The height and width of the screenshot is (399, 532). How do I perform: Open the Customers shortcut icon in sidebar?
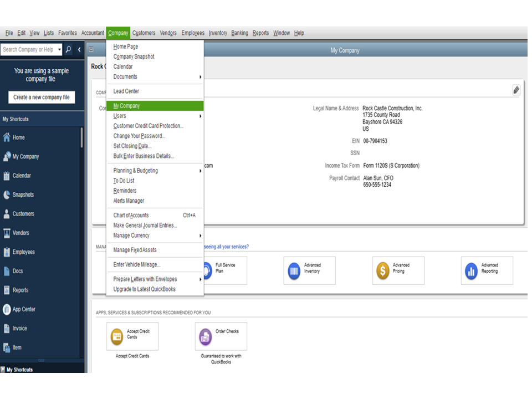coord(7,214)
